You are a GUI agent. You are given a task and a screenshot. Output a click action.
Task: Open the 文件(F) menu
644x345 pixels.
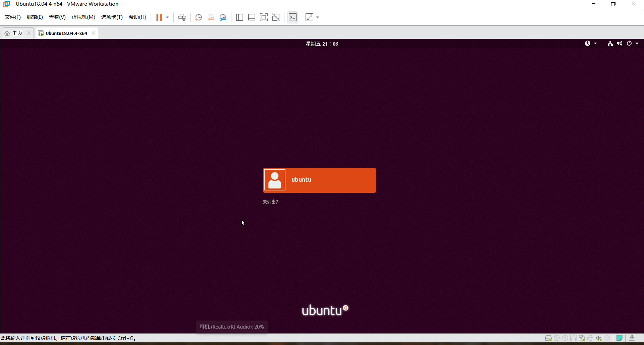tap(13, 17)
